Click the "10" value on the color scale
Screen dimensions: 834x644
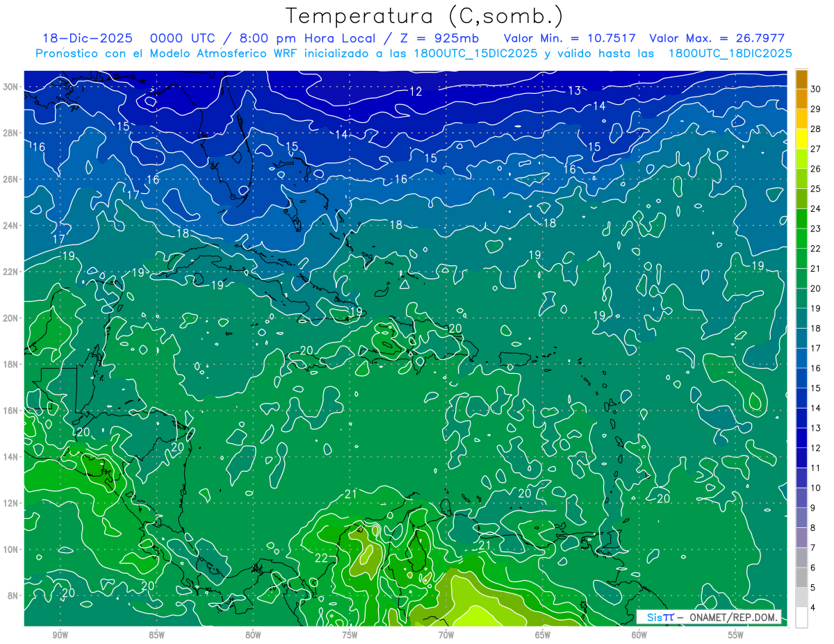pyautogui.click(x=815, y=488)
